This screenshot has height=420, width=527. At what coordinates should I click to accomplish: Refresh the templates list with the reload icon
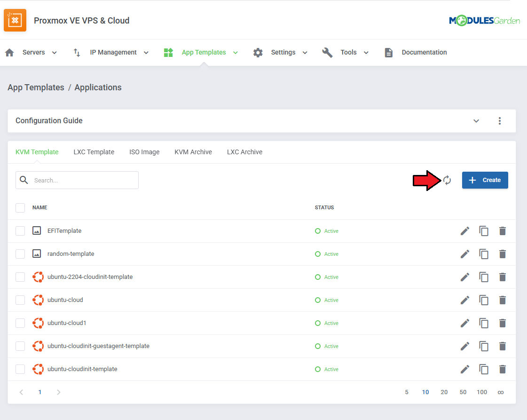[x=447, y=180]
